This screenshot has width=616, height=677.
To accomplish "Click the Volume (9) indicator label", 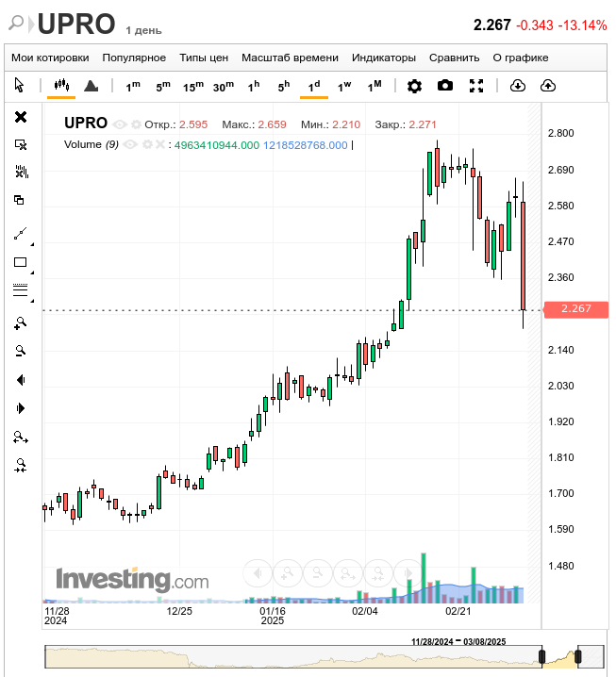I will pyautogui.click(x=92, y=144).
